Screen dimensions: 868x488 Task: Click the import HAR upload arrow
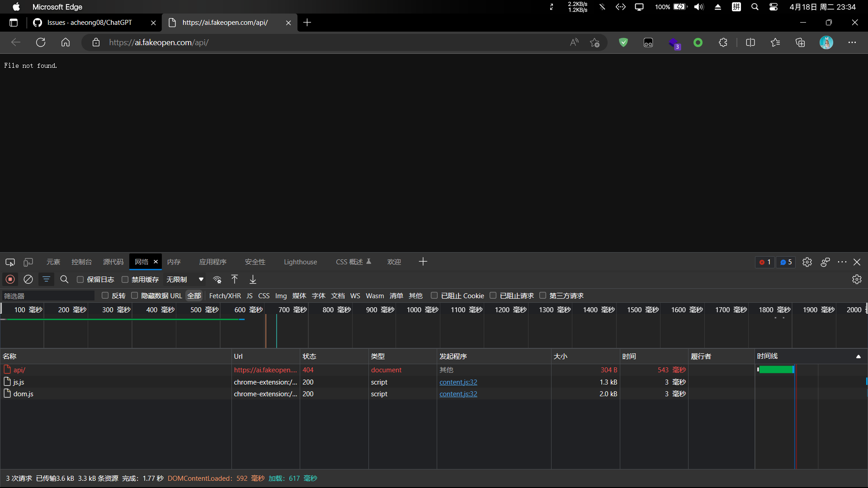235,279
